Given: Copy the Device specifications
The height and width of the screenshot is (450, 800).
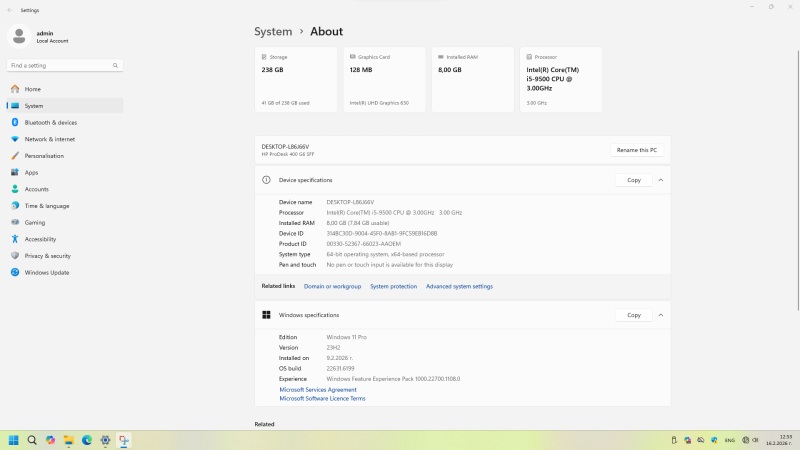Looking at the screenshot, I should pos(633,180).
